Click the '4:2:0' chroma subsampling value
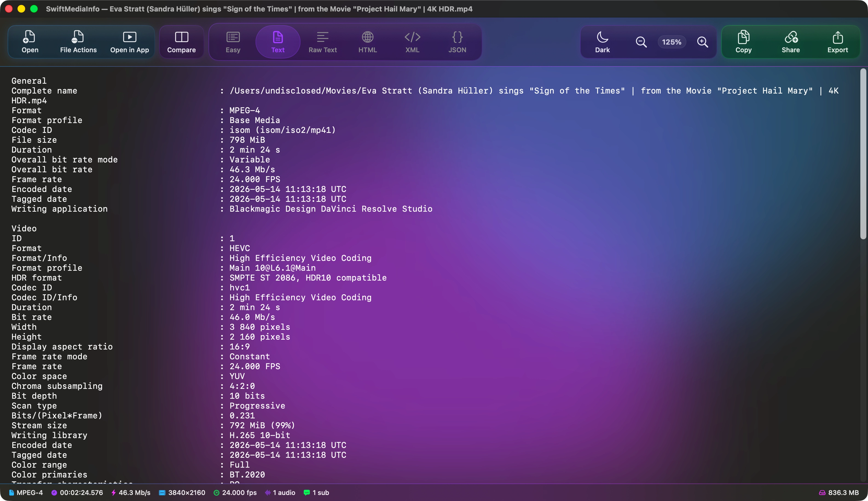This screenshot has width=868, height=501. pos(242,386)
